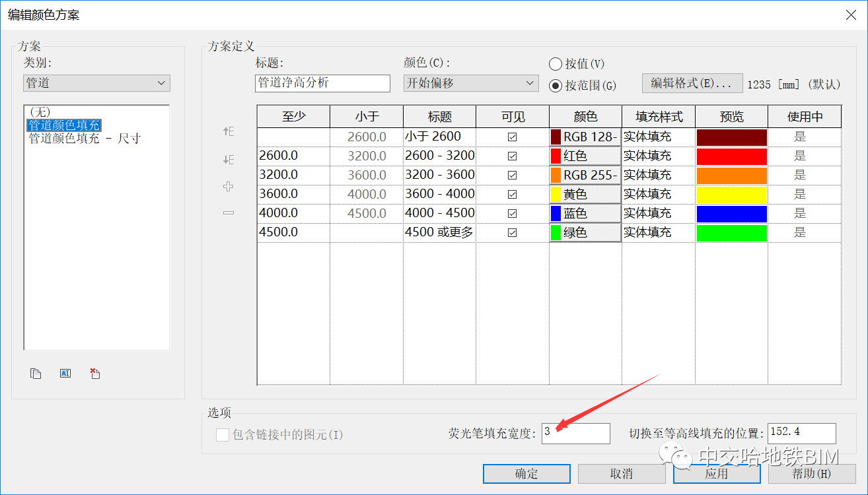Open the 类别 管道 dropdown

click(96, 83)
